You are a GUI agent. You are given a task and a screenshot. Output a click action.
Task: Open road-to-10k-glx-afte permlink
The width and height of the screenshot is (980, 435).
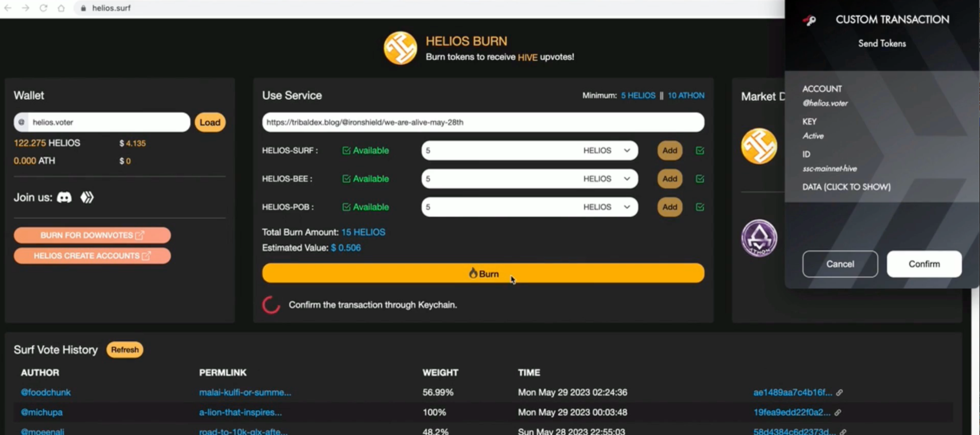[x=244, y=432]
